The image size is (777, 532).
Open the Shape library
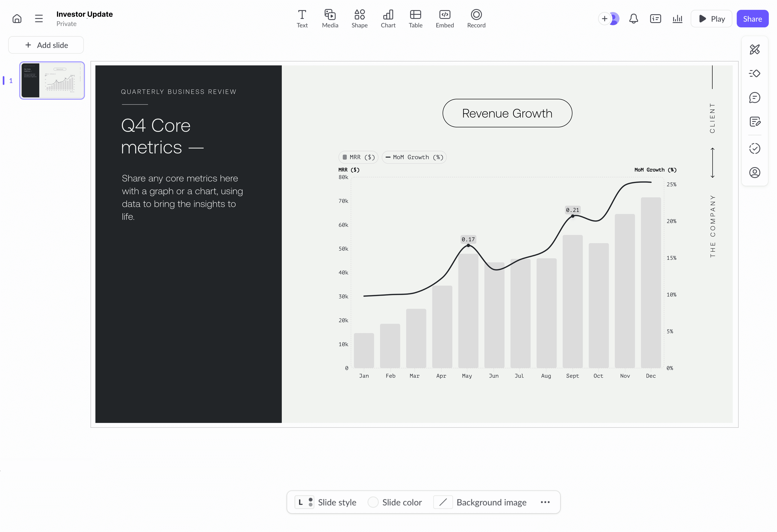point(359,18)
